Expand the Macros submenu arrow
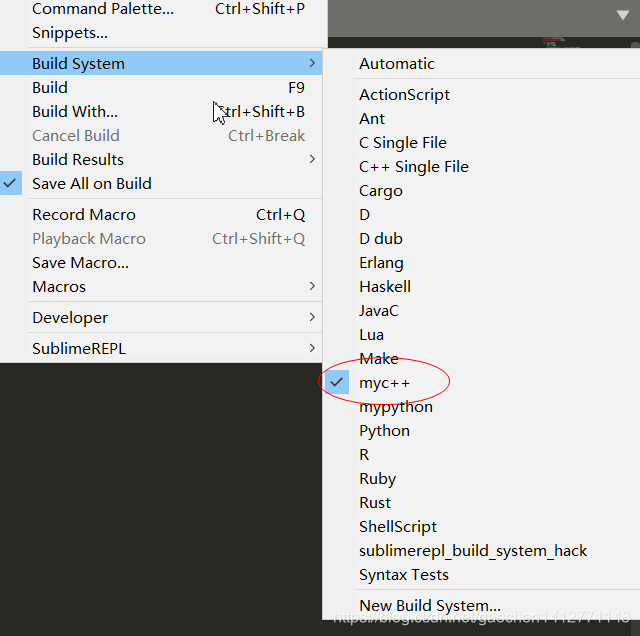The height and width of the screenshot is (636, 640). click(x=312, y=286)
